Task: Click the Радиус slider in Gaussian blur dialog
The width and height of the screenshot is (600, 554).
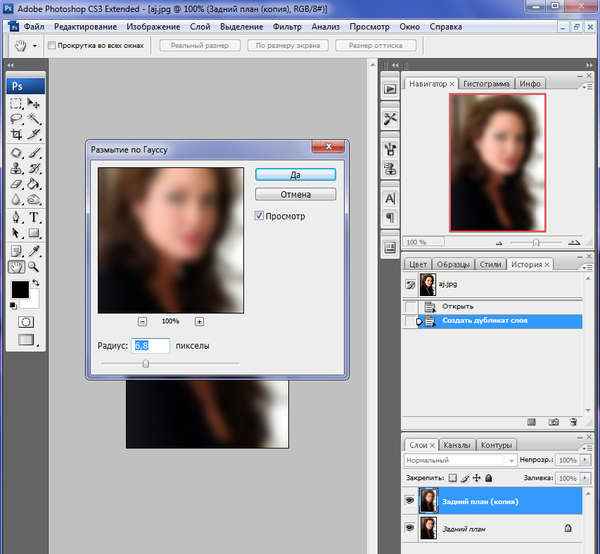Action: [146, 364]
